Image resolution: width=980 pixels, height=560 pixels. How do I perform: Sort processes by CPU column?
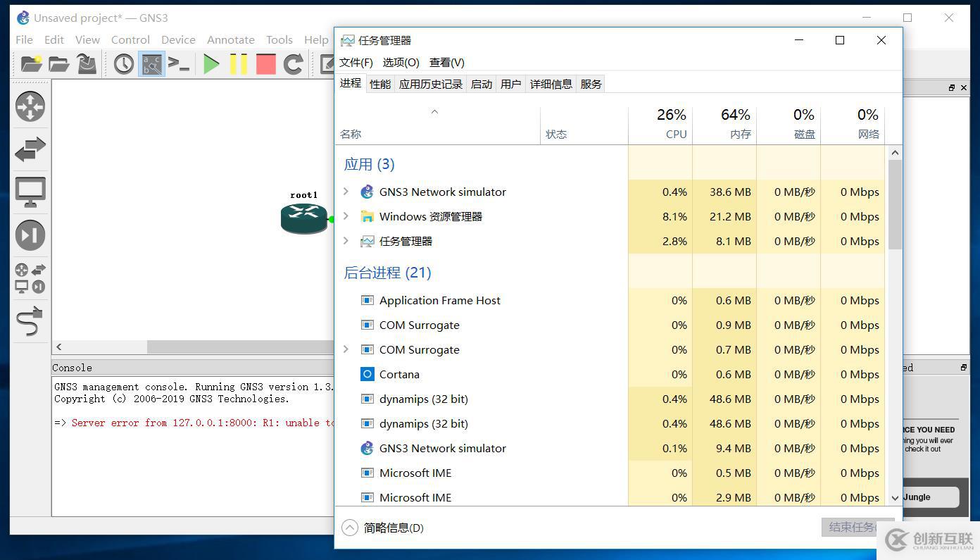[x=660, y=124]
